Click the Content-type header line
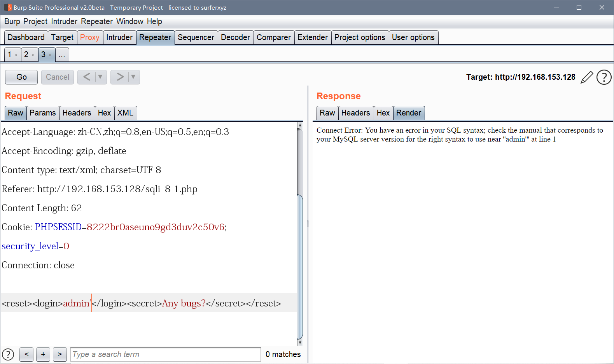Viewport: 614px width, 364px height. (x=81, y=170)
